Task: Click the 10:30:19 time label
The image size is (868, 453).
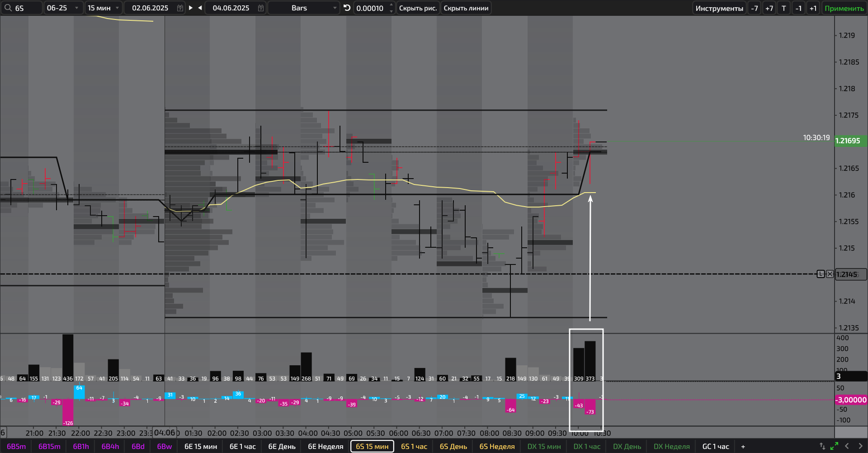Action: (x=816, y=137)
